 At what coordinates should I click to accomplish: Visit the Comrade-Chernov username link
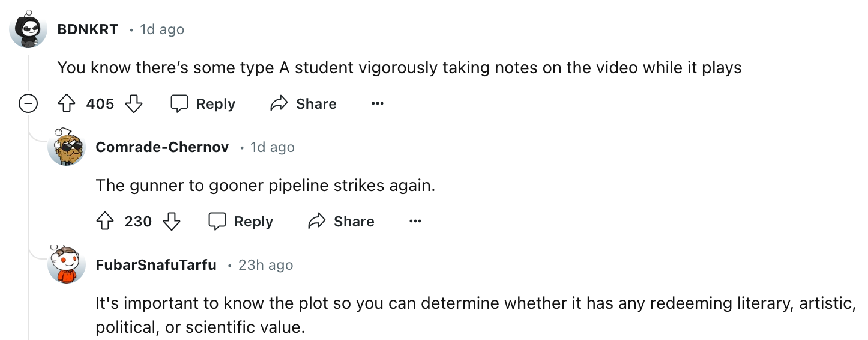(x=162, y=147)
